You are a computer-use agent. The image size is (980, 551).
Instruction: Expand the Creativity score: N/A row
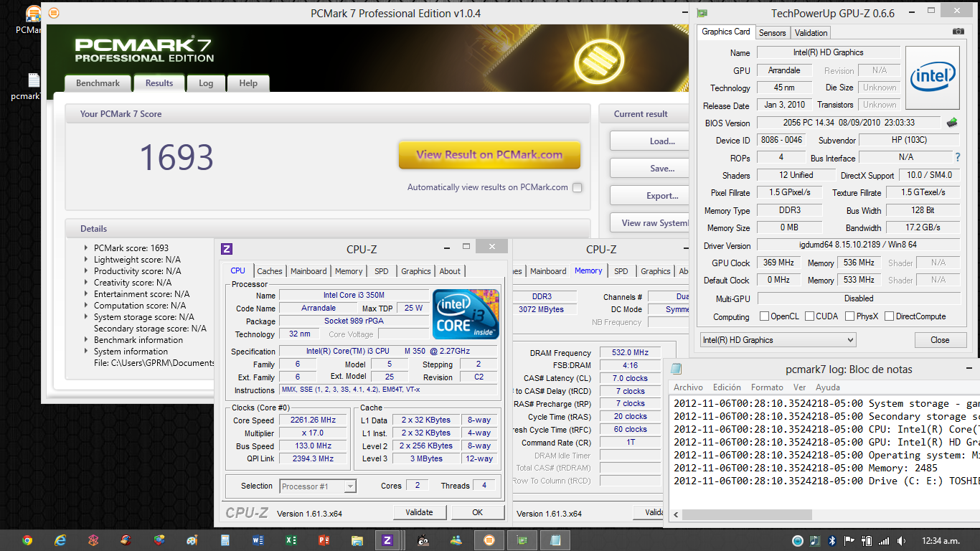coord(87,283)
